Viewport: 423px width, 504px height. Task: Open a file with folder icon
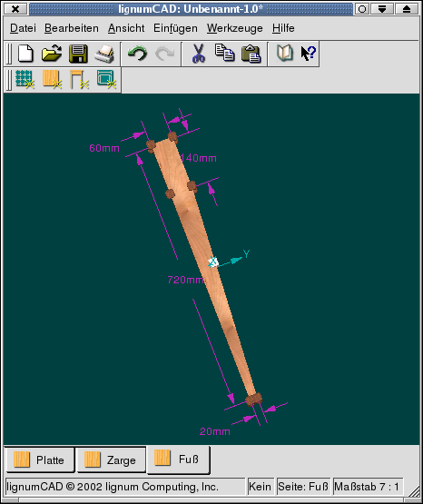(x=52, y=54)
